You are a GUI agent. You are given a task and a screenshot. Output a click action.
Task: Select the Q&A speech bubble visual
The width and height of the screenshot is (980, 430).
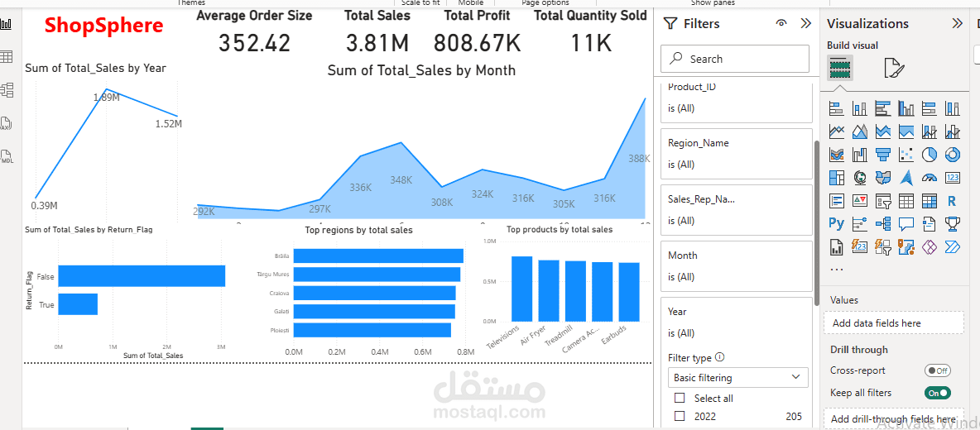click(x=906, y=223)
